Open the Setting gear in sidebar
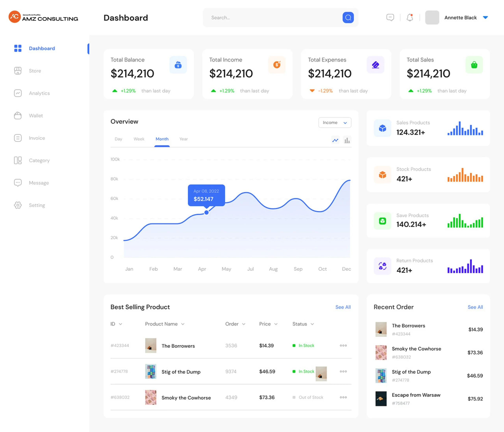This screenshot has height=432, width=504. 18,205
